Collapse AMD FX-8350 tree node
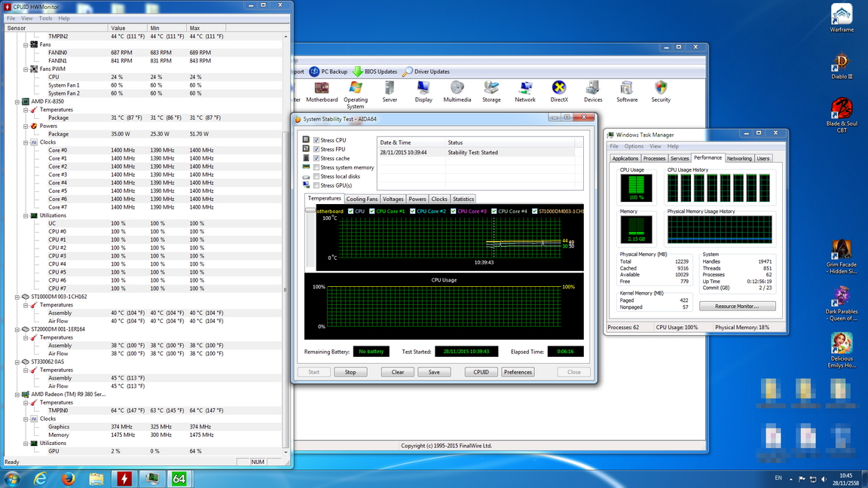Screen dimensions: 868x488 tap(17, 102)
